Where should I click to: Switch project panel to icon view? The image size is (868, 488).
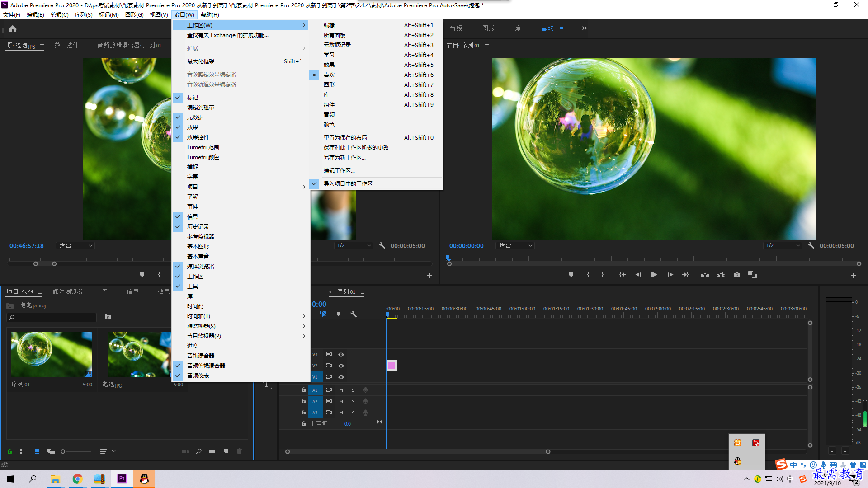coord(37,451)
